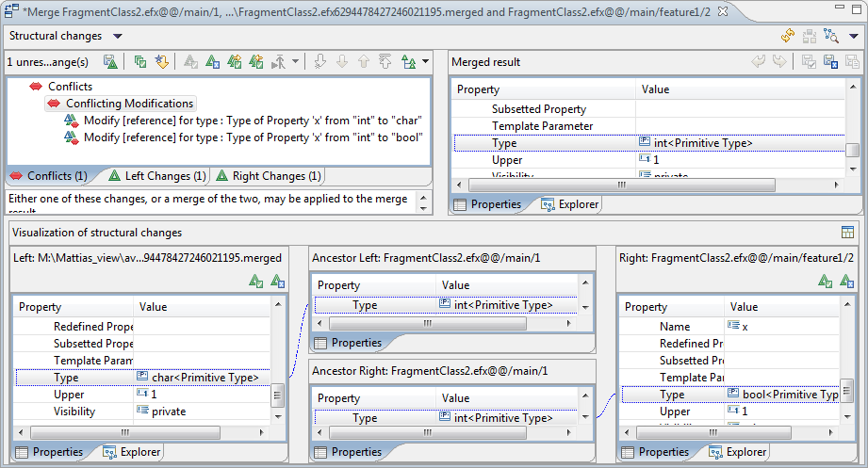Select 'private' Visibility value in Left pane

(x=169, y=412)
